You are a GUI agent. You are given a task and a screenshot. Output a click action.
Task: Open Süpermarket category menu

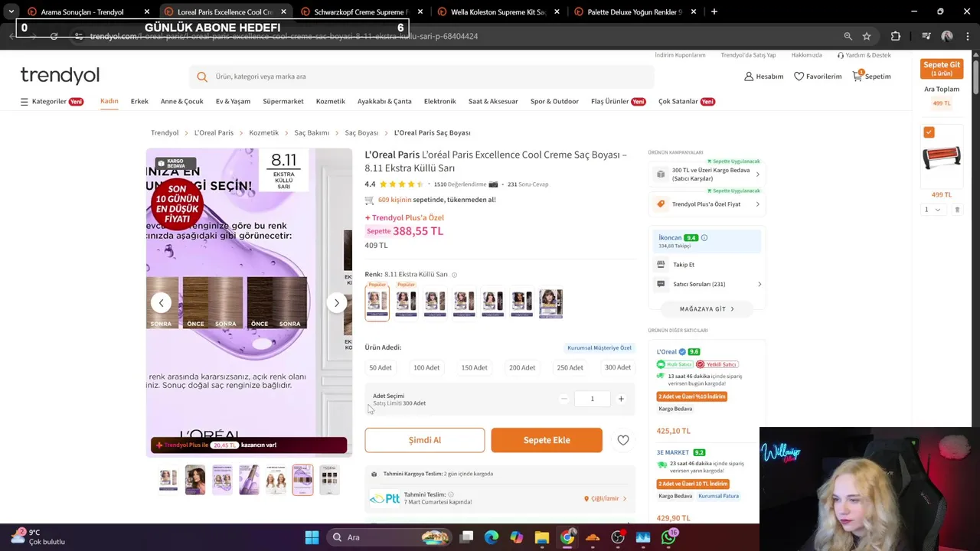(x=283, y=101)
